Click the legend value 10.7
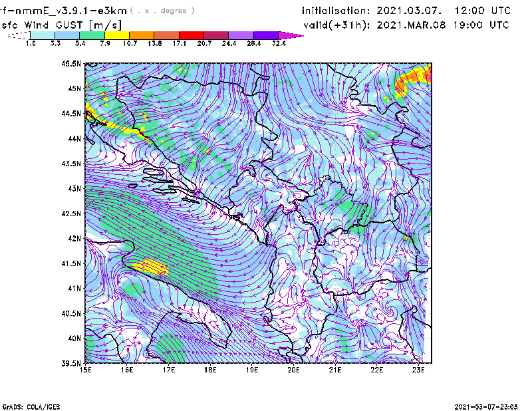 pos(130,43)
